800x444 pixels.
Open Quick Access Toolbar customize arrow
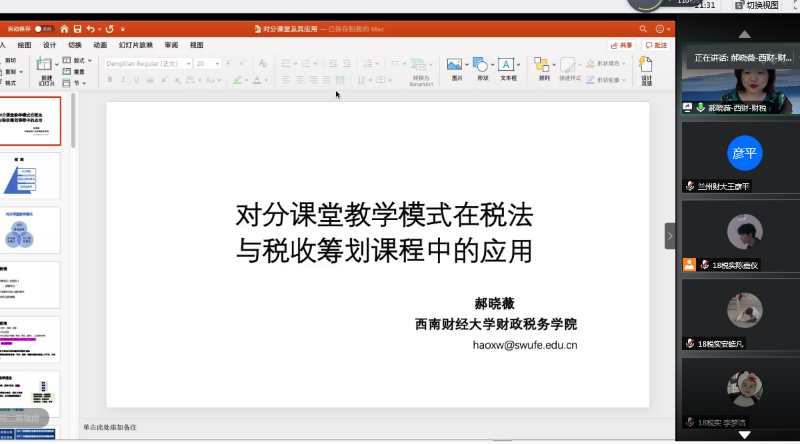123,29
